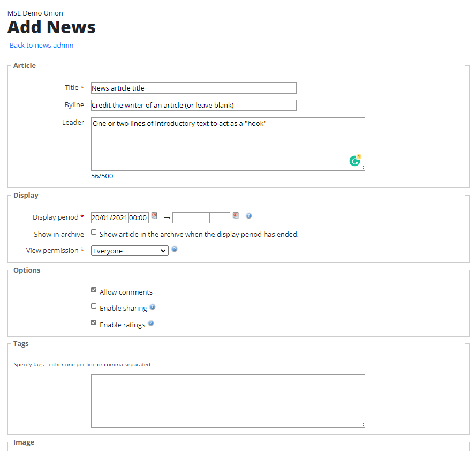Click the Show article in the archive label

199,235
